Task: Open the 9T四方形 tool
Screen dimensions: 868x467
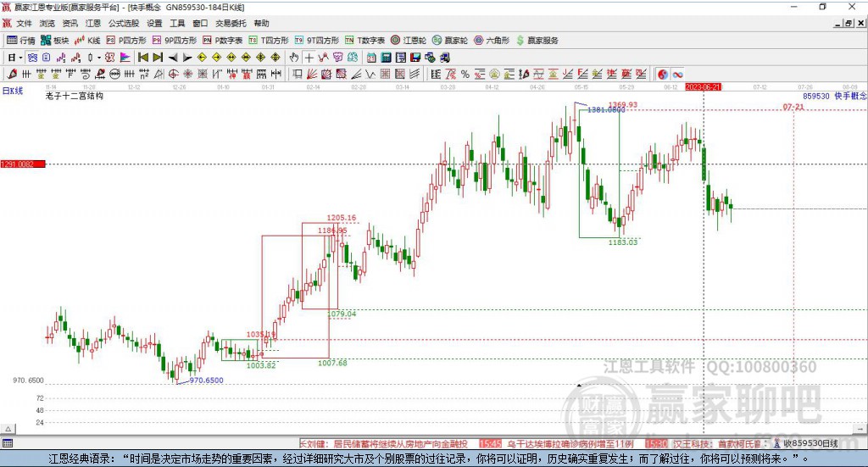Action: click(317, 41)
